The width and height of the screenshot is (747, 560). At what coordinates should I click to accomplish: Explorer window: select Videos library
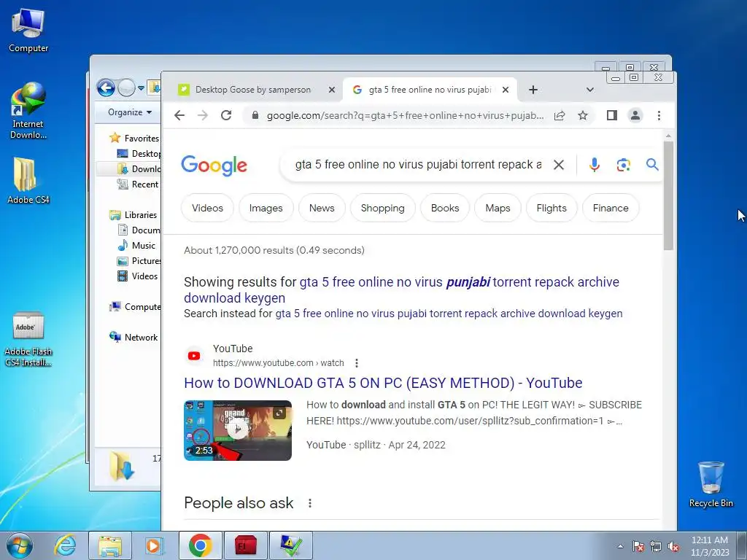[137, 276]
